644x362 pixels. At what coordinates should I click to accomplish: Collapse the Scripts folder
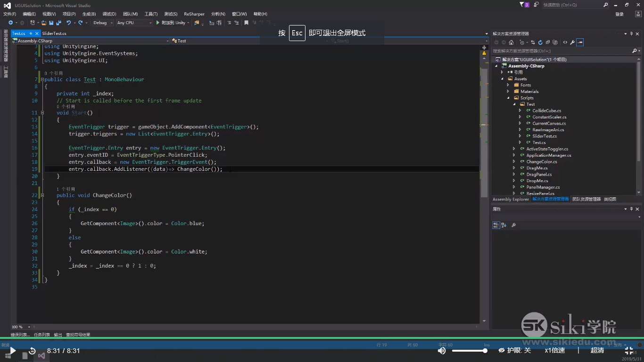(x=508, y=98)
